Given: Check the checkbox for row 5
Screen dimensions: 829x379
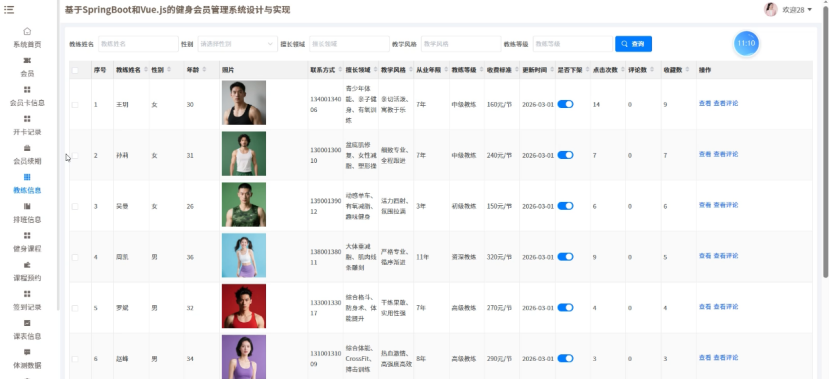Looking at the screenshot, I should click(75, 308).
